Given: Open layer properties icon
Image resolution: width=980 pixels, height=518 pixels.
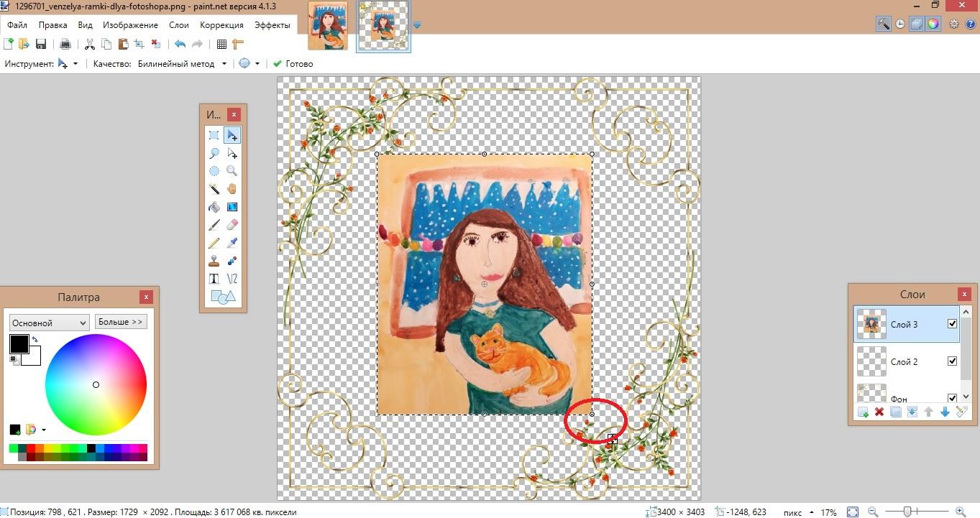Looking at the screenshot, I should click(x=961, y=412).
